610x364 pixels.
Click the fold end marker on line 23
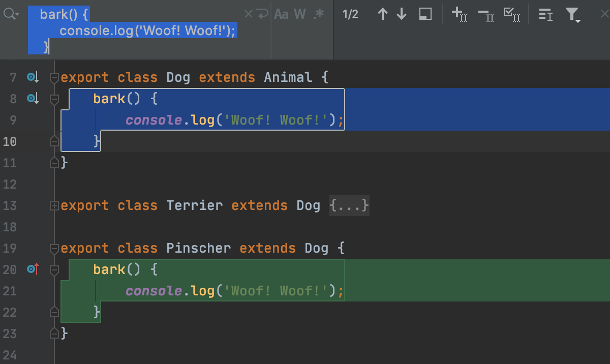tap(54, 333)
